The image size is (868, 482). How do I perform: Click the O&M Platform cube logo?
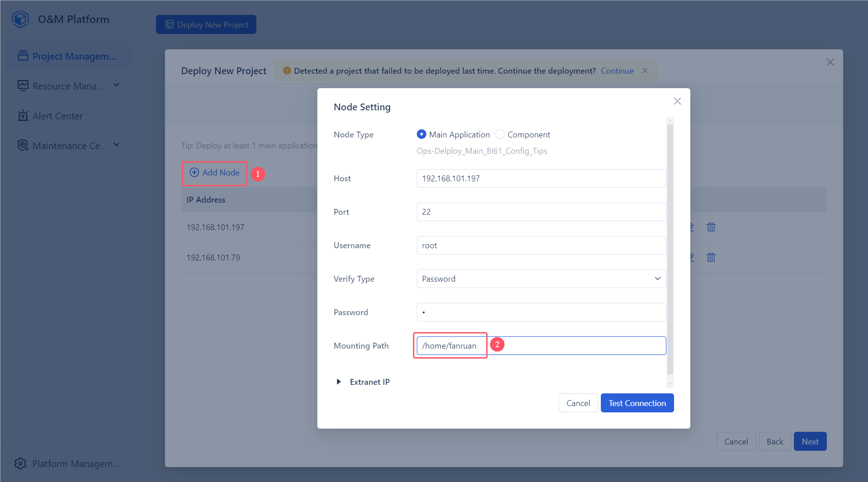[20, 19]
